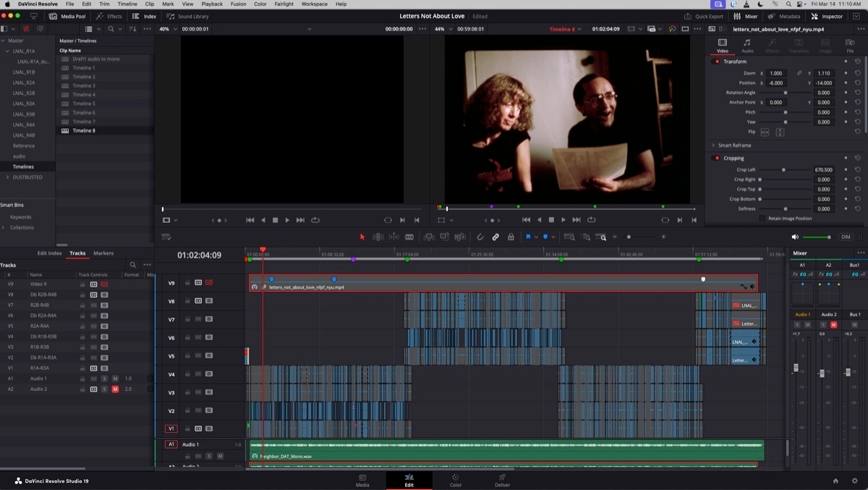This screenshot has width=868, height=490.
Task: Click the Quick Export button
Action: (x=704, y=16)
